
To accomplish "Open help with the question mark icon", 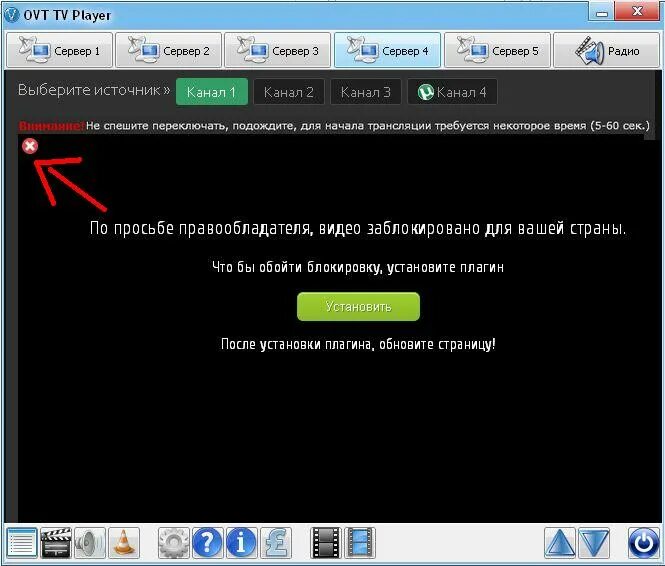I will coord(207,542).
